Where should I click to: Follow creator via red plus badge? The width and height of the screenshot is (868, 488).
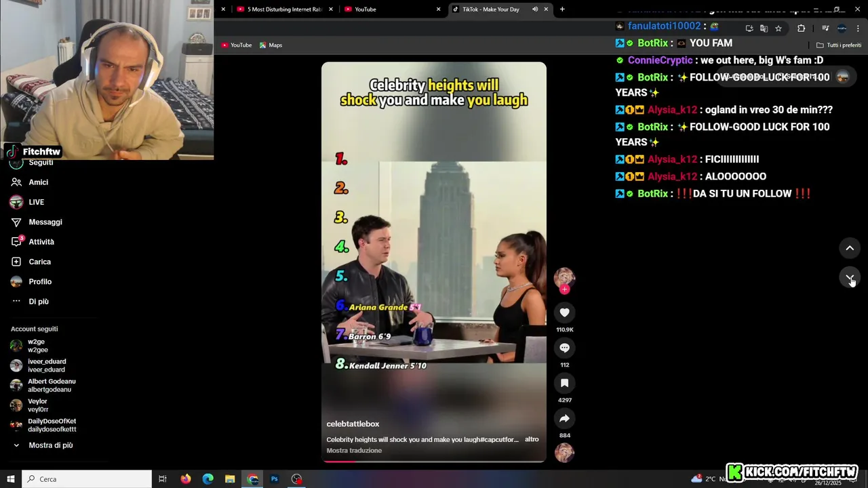click(x=564, y=289)
